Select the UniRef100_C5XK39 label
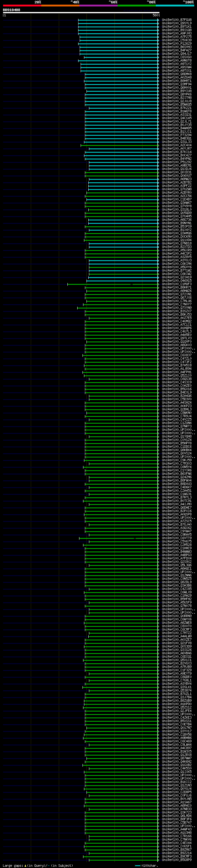The width and height of the screenshot is (197, 868). [176, 40]
